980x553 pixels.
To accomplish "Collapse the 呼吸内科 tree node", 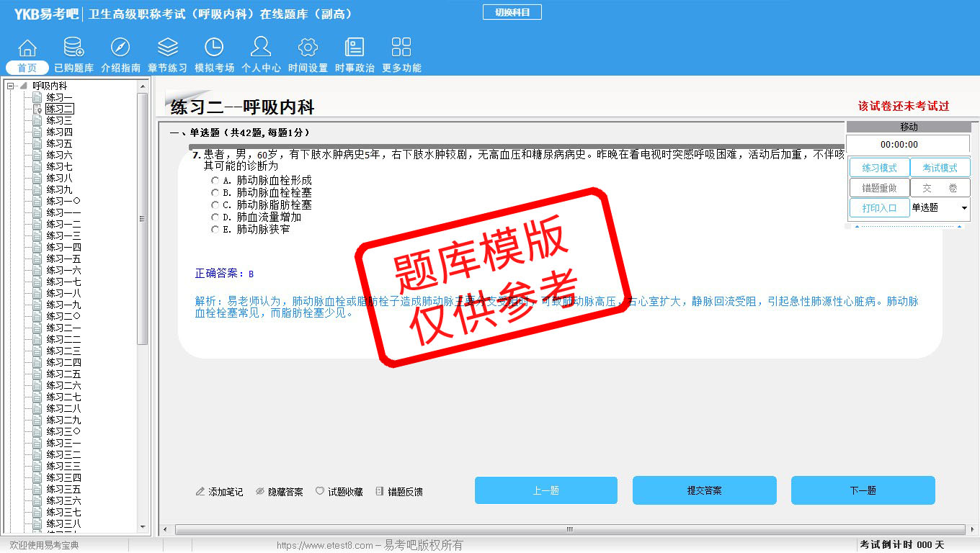I will [x=11, y=86].
